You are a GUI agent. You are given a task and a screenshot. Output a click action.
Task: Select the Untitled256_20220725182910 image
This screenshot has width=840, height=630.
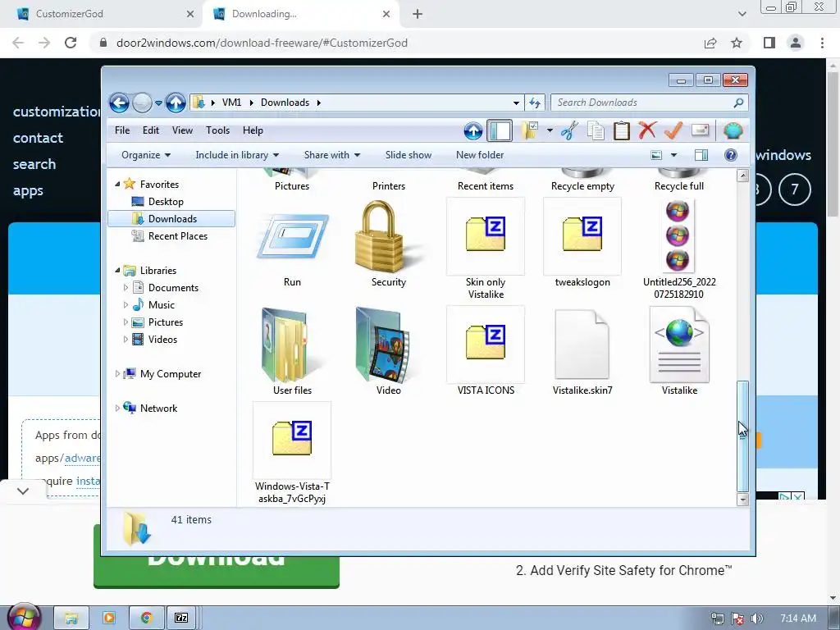[x=678, y=249]
